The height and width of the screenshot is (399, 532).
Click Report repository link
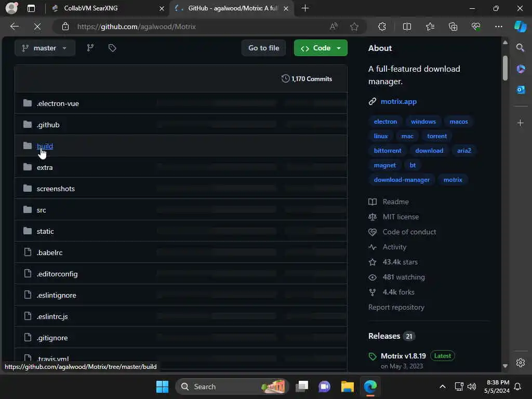[x=396, y=308]
